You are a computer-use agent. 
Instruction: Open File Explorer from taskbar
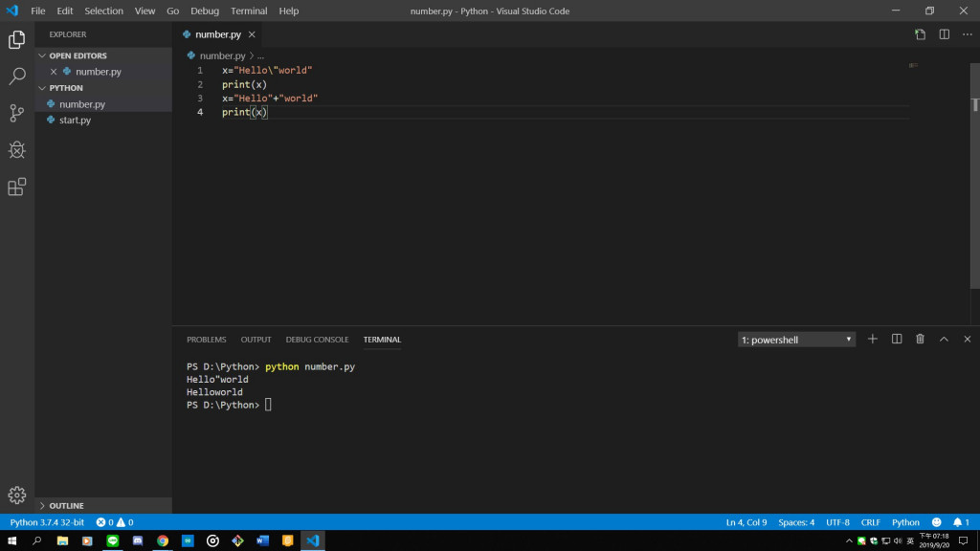point(62,541)
